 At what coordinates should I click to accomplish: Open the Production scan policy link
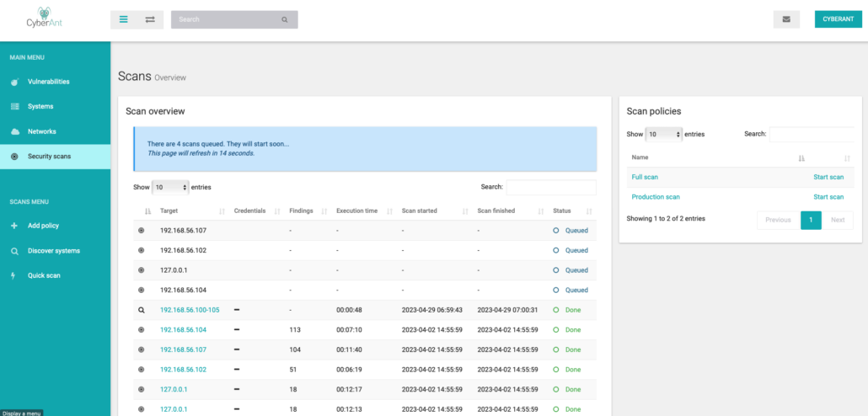pos(656,197)
